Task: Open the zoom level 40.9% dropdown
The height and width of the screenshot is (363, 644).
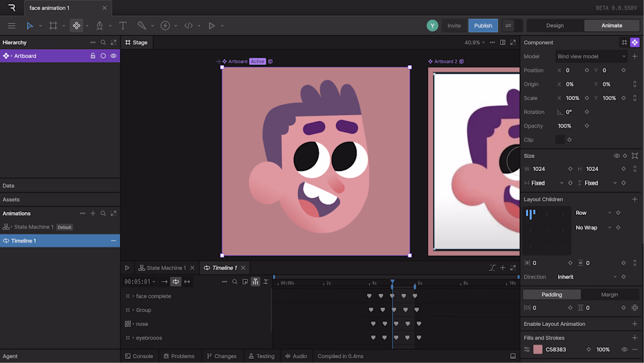Action: click(x=475, y=42)
